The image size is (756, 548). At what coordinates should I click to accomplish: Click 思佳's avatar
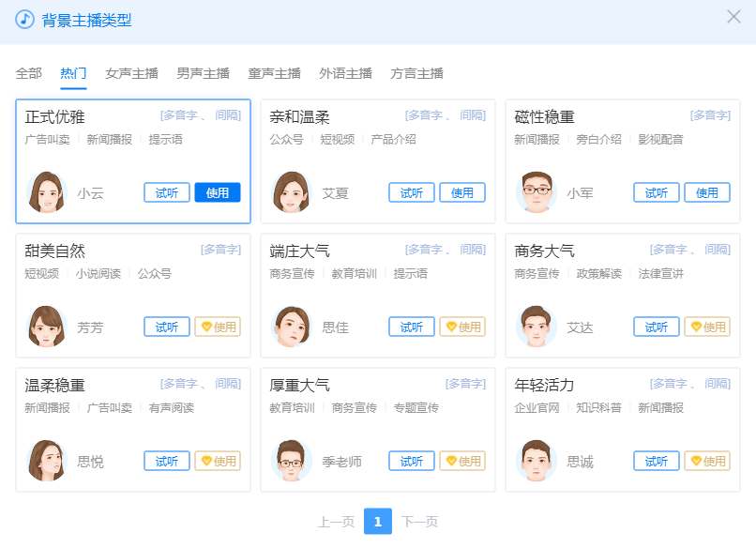[291, 327]
